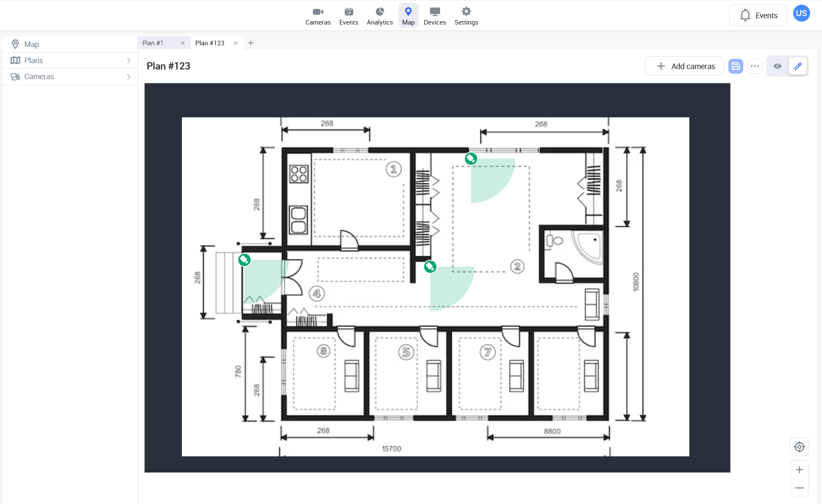Image resolution: width=822 pixels, height=504 pixels.
Task: Open the Events tab in top navigation
Action: (349, 16)
